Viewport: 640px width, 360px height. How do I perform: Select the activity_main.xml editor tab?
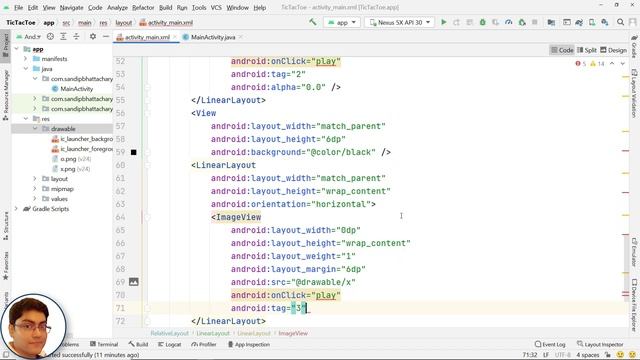pos(147,37)
